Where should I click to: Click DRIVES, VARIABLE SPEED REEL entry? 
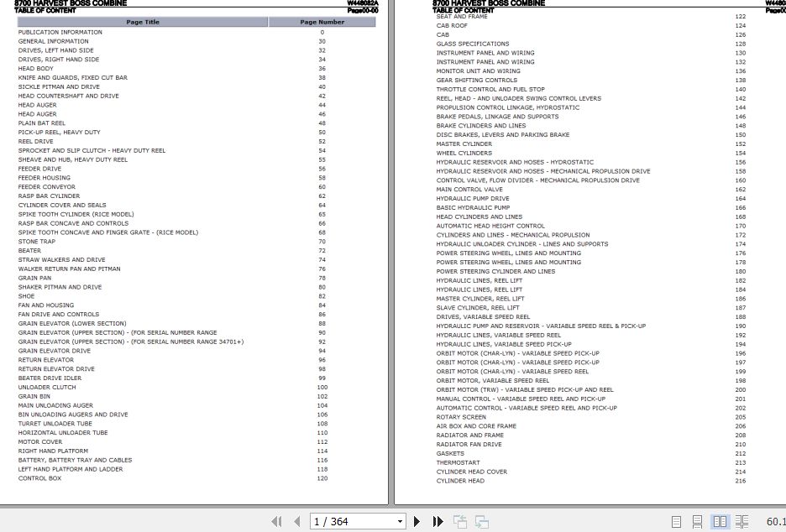coord(483,317)
